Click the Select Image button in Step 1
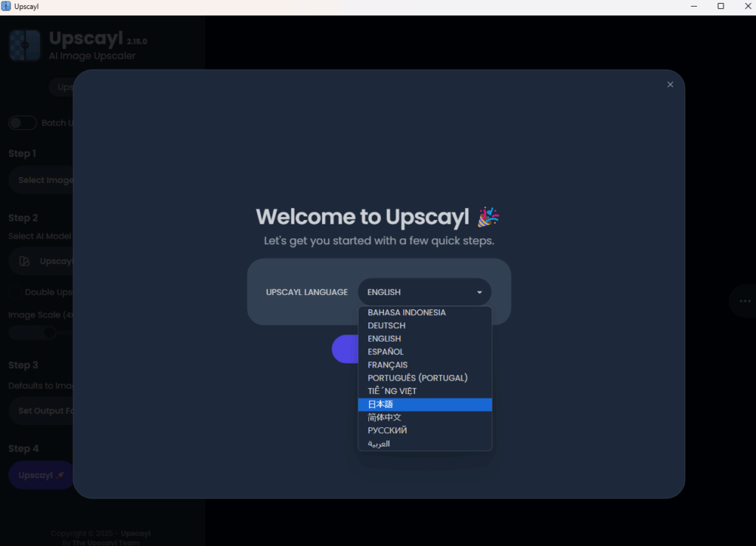The width and height of the screenshot is (756, 546). (x=44, y=180)
